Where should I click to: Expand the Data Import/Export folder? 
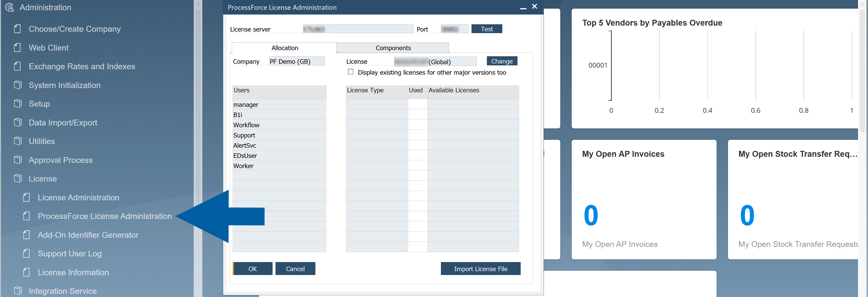(63, 123)
